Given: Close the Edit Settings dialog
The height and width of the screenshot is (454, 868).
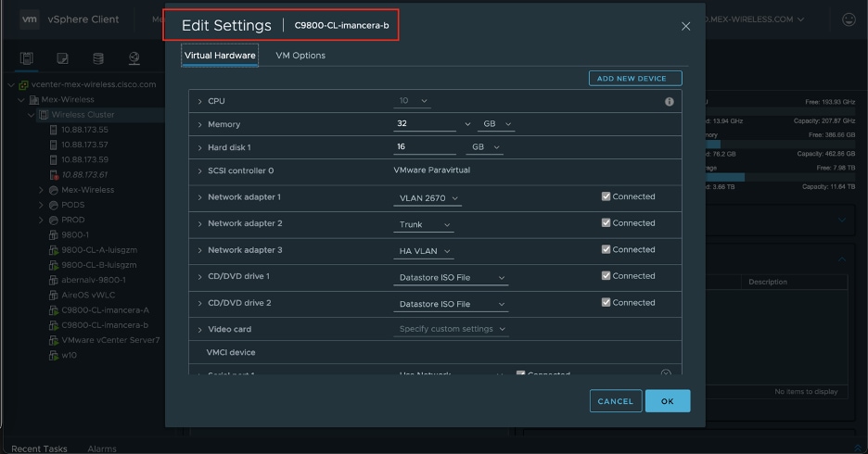Looking at the screenshot, I should click(685, 26).
